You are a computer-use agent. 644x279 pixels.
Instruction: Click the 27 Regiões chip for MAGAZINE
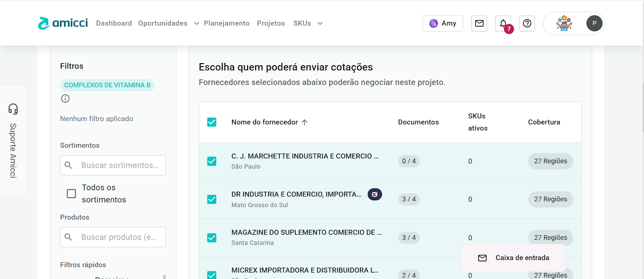point(550,237)
